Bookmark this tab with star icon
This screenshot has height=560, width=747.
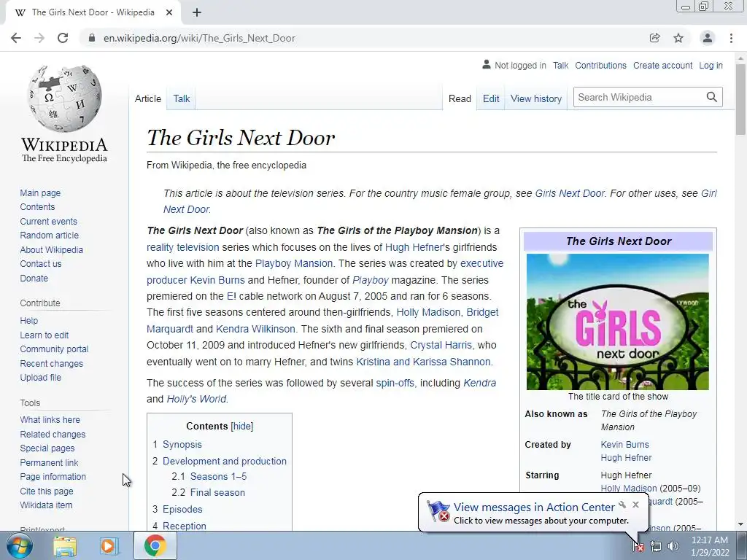point(678,38)
